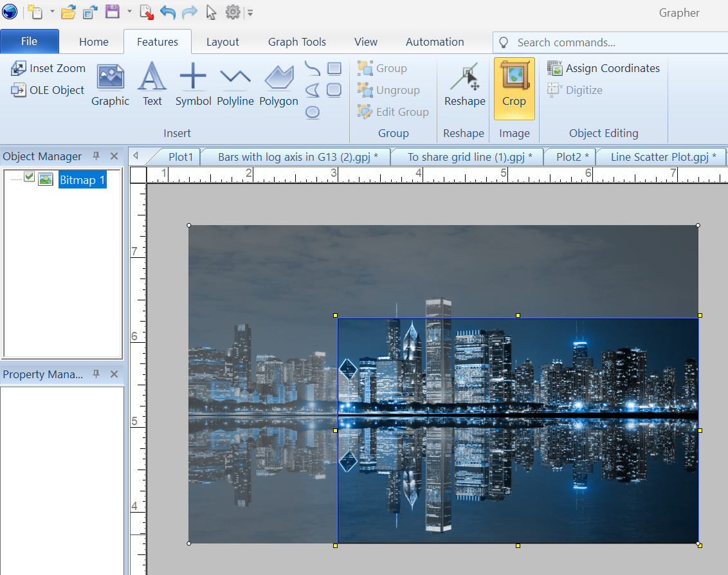Switch to the Layout ribbon tab
Screen dimensions: 728x575
click(223, 41)
